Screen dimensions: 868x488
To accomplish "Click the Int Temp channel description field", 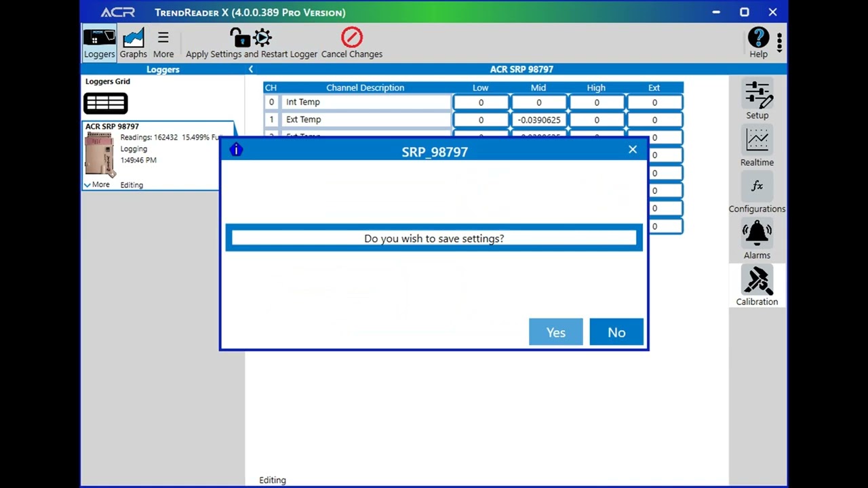I will (367, 102).
